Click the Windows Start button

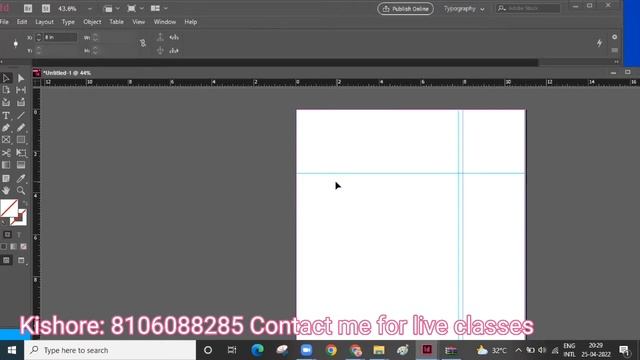[x=12, y=350]
